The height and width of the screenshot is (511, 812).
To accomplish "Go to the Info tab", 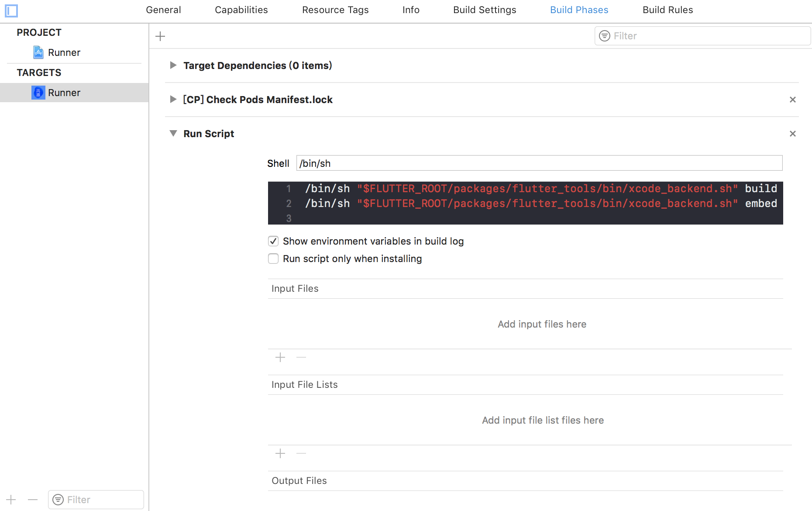I will [411, 10].
